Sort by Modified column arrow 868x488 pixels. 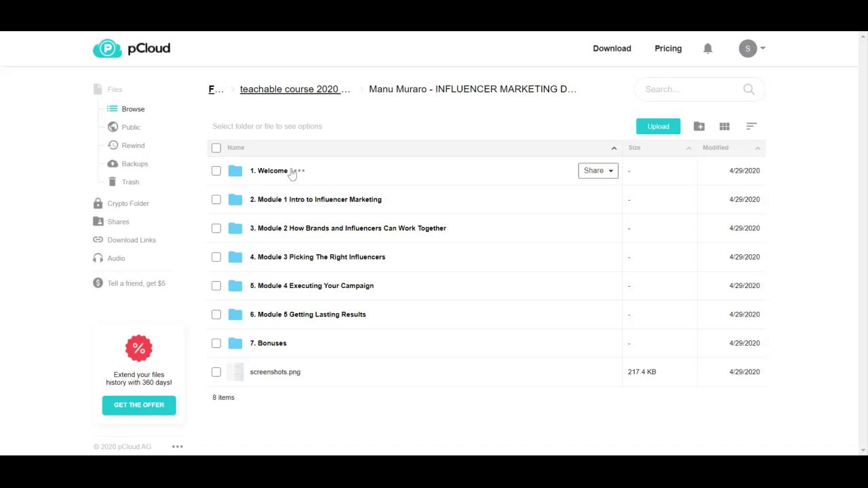757,148
